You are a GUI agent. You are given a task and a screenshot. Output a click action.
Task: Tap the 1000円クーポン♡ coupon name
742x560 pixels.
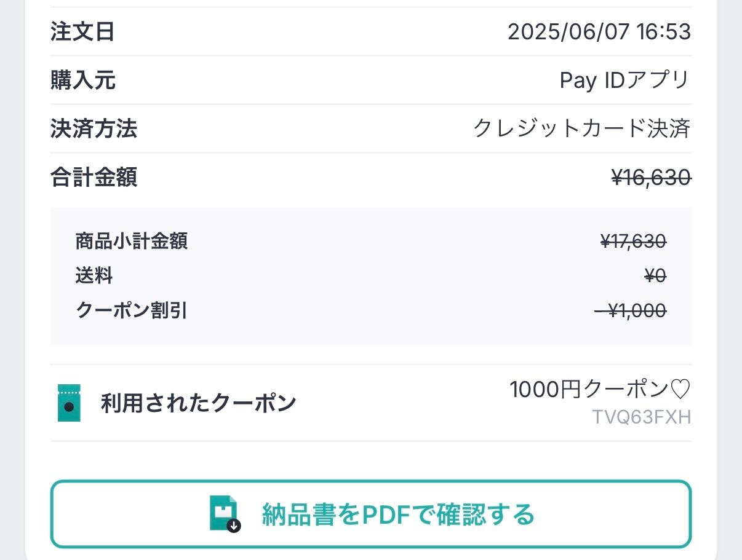pyautogui.click(x=600, y=389)
